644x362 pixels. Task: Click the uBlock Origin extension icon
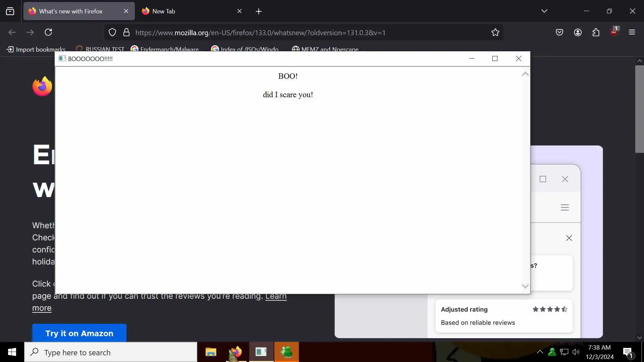(x=614, y=32)
